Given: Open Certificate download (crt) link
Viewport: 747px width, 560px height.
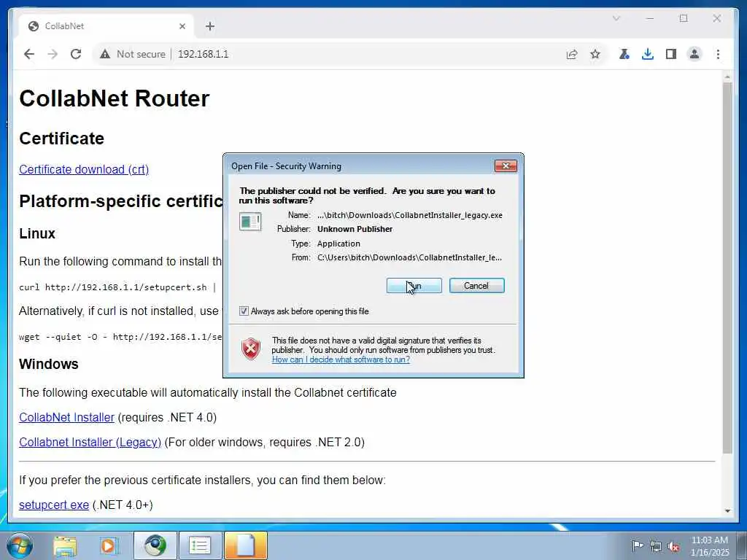Looking at the screenshot, I should [84, 169].
